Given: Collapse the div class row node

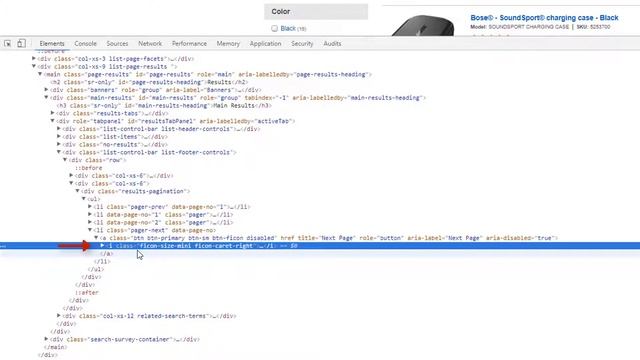Looking at the screenshot, I should 65,160.
